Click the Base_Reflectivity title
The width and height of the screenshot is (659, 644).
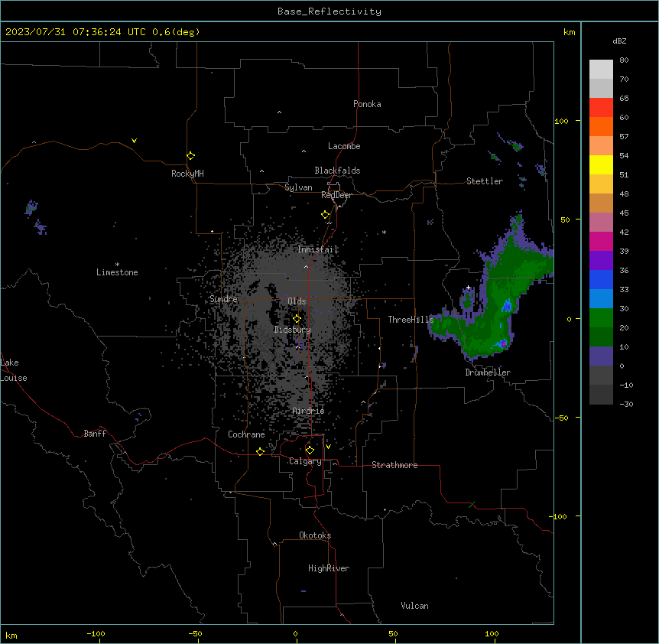click(329, 11)
